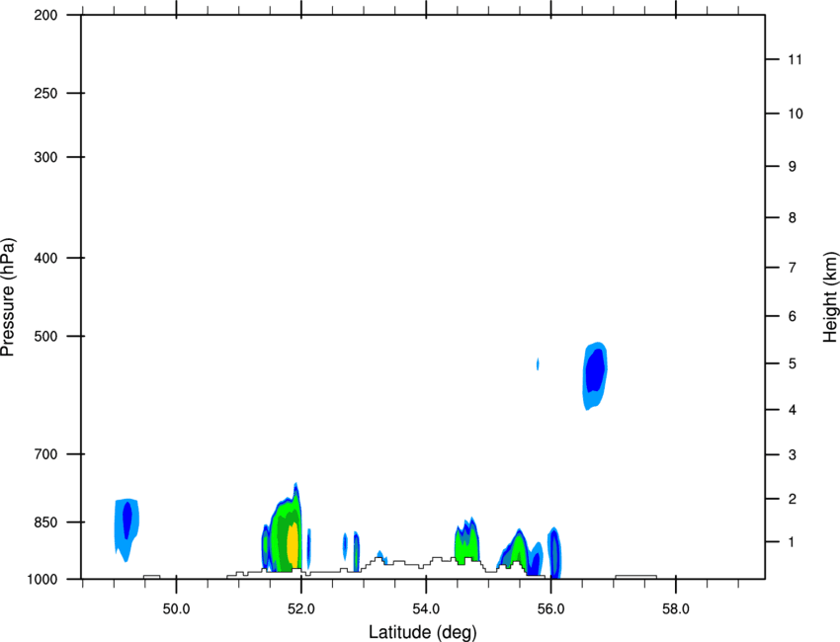The width and height of the screenshot is (840, 642).
Task: Click the 'Pressure (hPa)' axis title
Action: coord(8,297)
